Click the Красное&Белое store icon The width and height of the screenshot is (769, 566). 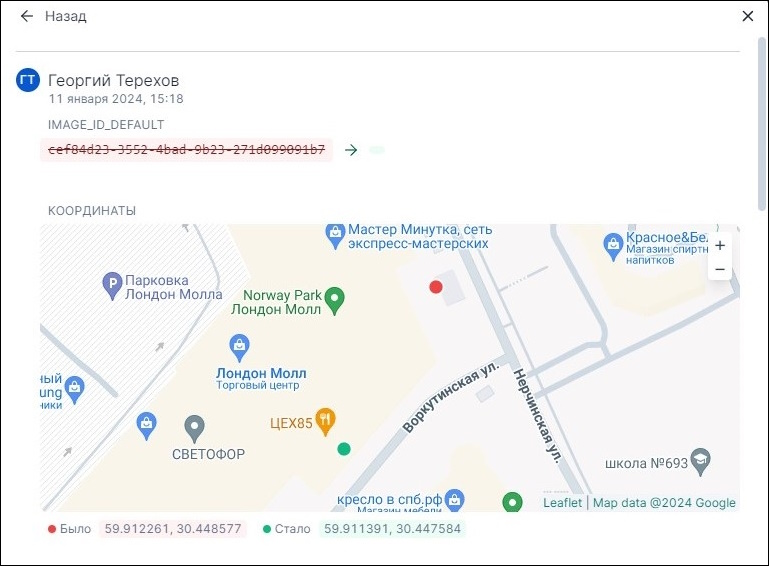613,242
